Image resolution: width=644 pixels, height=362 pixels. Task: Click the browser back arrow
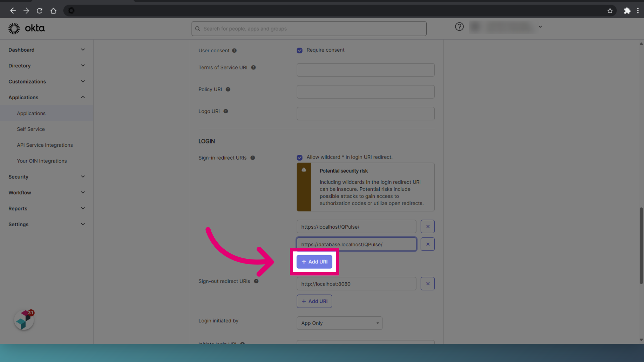[x=13, y=11]
